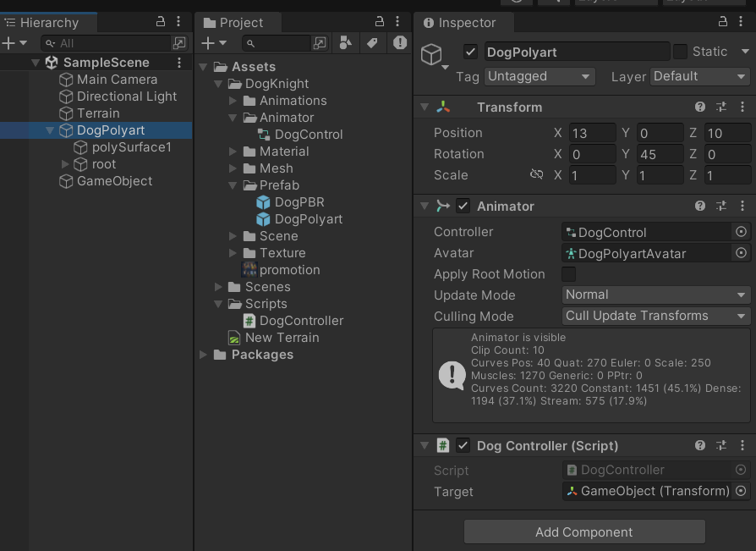Lock the Hierarchy panel
Viewport: 756px width, 551px height.
[x=161, y=21]
